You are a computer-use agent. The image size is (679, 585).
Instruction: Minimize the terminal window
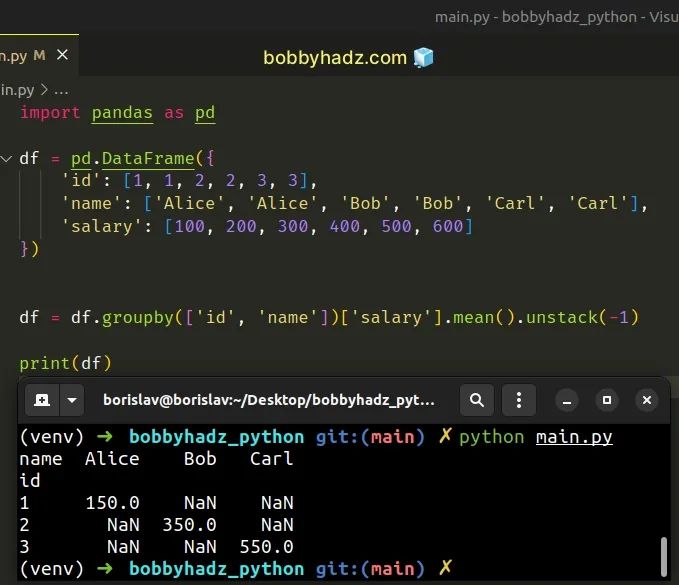(567, 400)
